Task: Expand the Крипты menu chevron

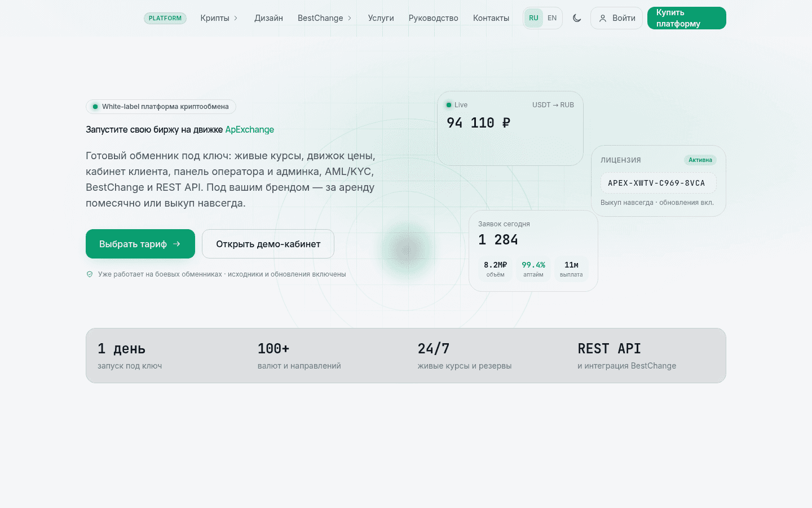Action: [236, 18]
